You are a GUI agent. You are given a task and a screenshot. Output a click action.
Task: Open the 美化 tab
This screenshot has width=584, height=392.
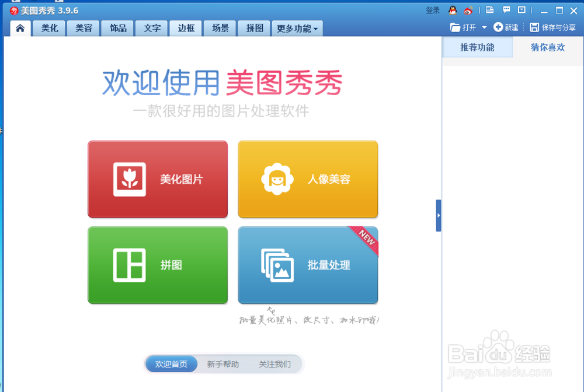(49, 28)
